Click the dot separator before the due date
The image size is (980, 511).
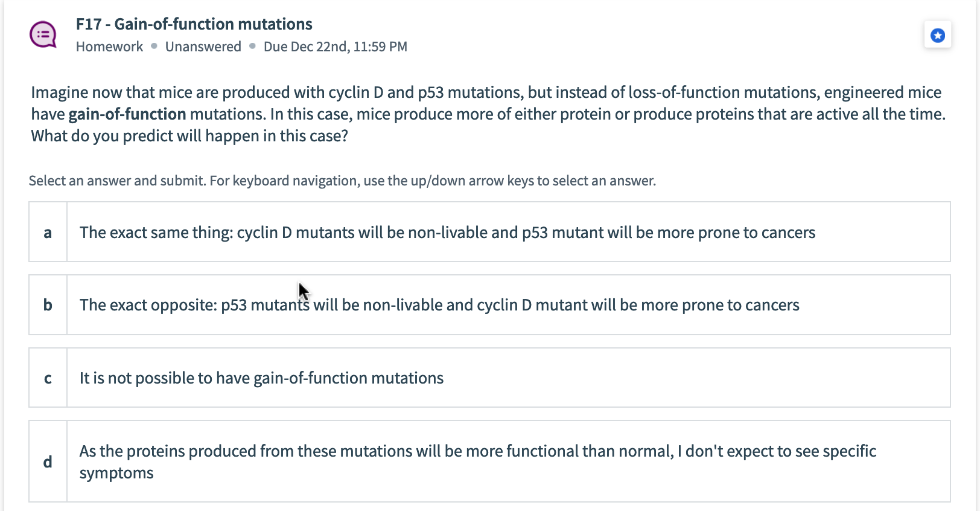point(252,47)
